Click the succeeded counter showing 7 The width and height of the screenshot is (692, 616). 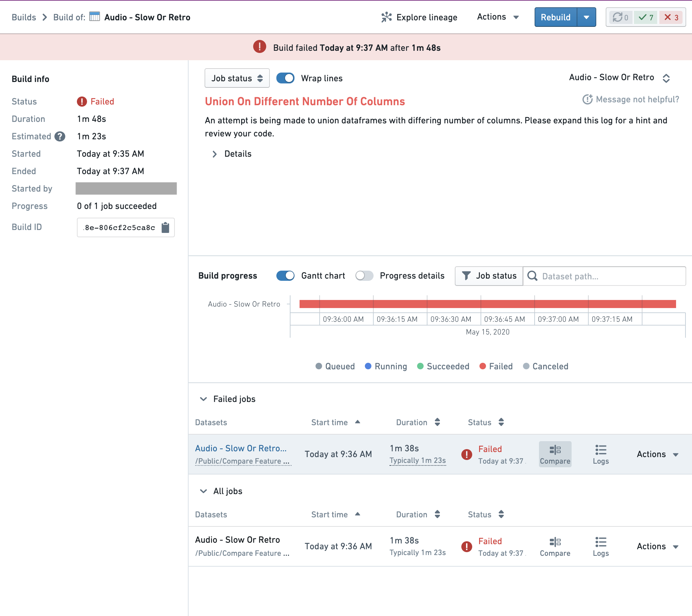coord(646,17)
